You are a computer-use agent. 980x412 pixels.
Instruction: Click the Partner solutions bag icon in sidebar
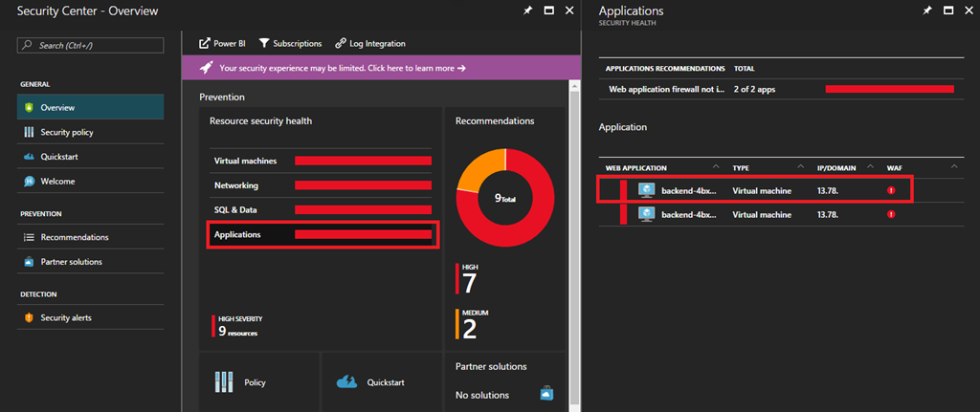(x=28, y=262)
